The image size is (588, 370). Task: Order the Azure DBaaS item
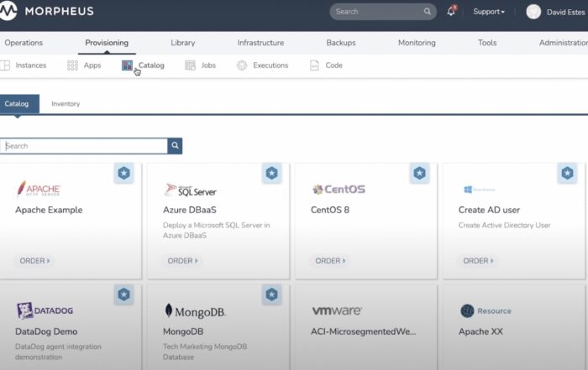182,261
